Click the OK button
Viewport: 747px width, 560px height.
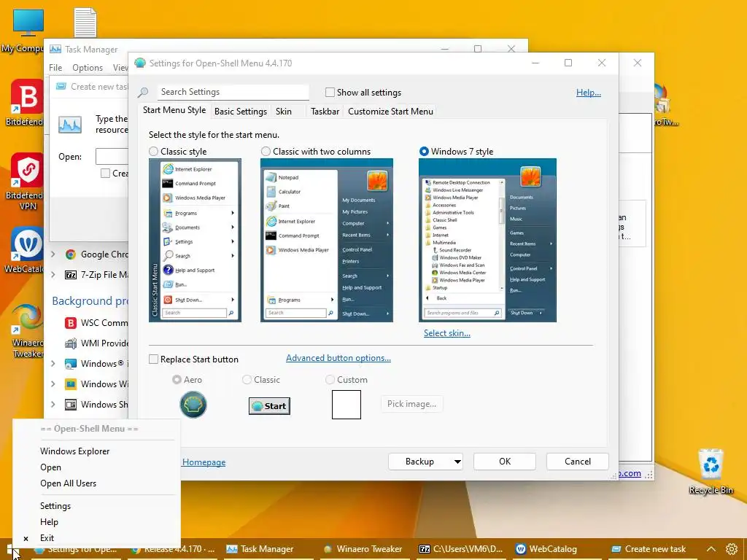point(505,462)
